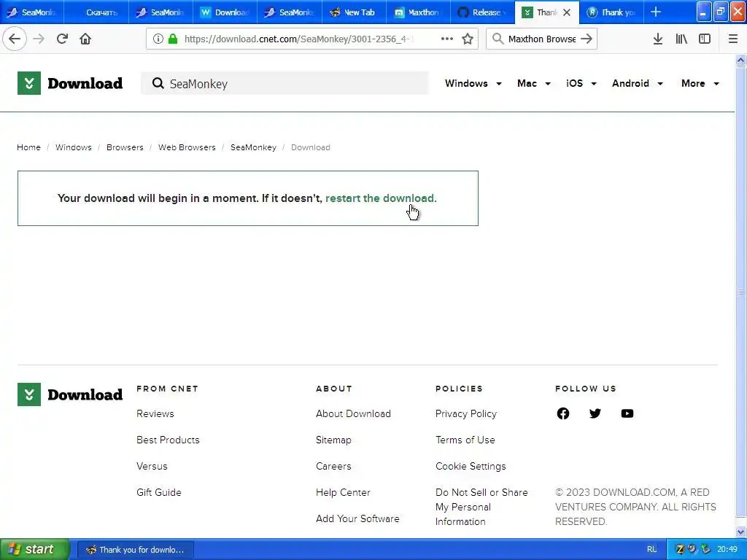
Task: Switch to the Скачать tab
Action: pos(97,12)
